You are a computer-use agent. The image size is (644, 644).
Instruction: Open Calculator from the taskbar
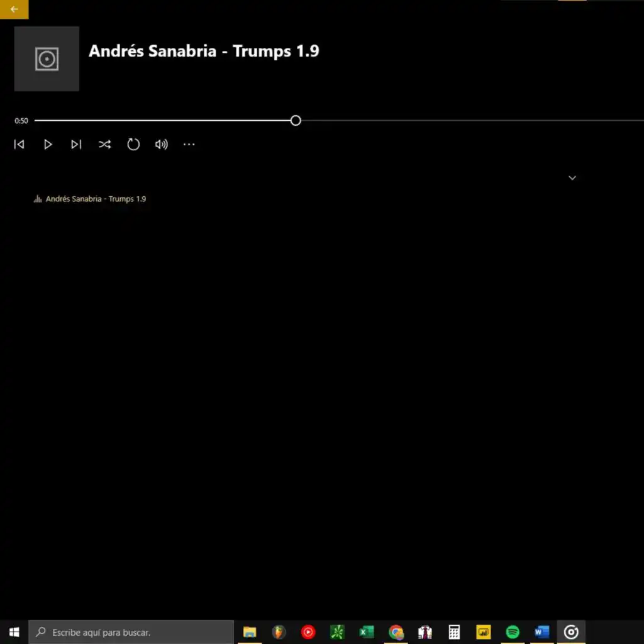pyautogui.click(x=454, y=632)
